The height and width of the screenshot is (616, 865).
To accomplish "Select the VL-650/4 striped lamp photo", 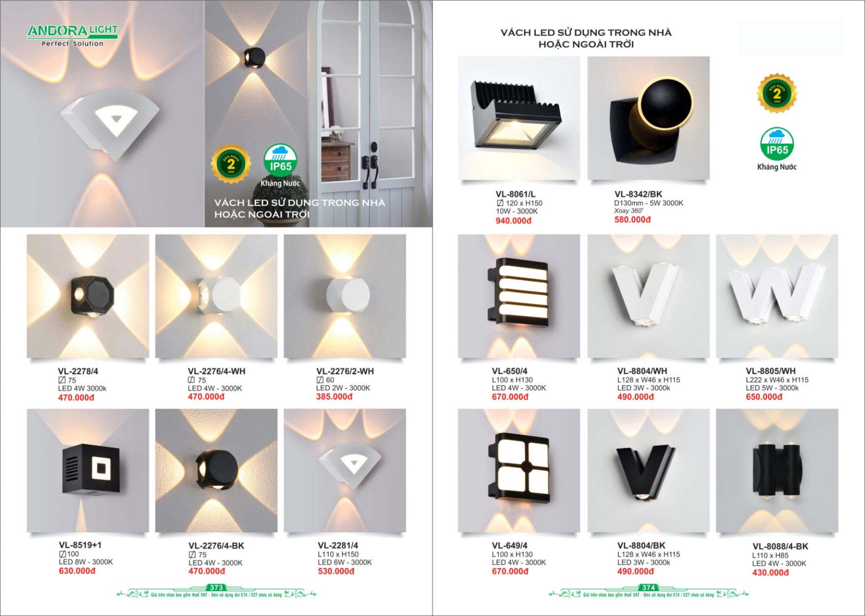I will point(519,296).
